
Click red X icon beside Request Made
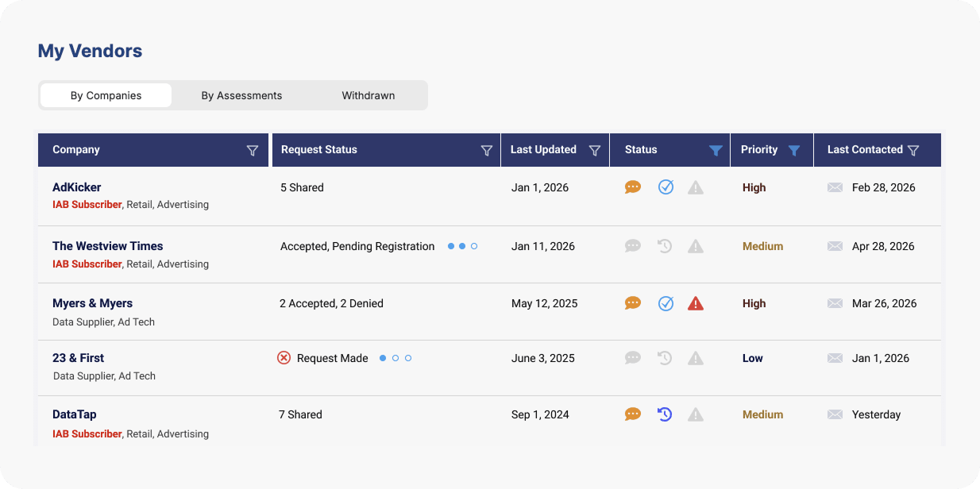(x=284, y=358)
